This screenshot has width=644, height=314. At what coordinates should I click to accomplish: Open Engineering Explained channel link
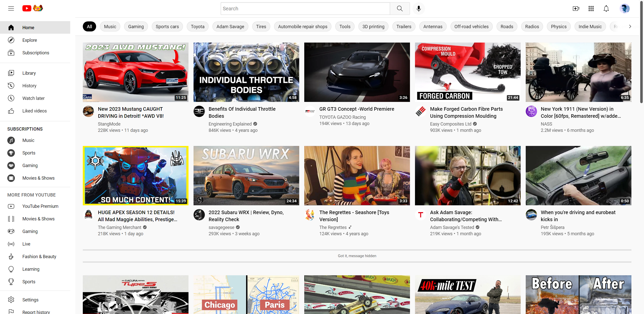[x=230, y=124]
